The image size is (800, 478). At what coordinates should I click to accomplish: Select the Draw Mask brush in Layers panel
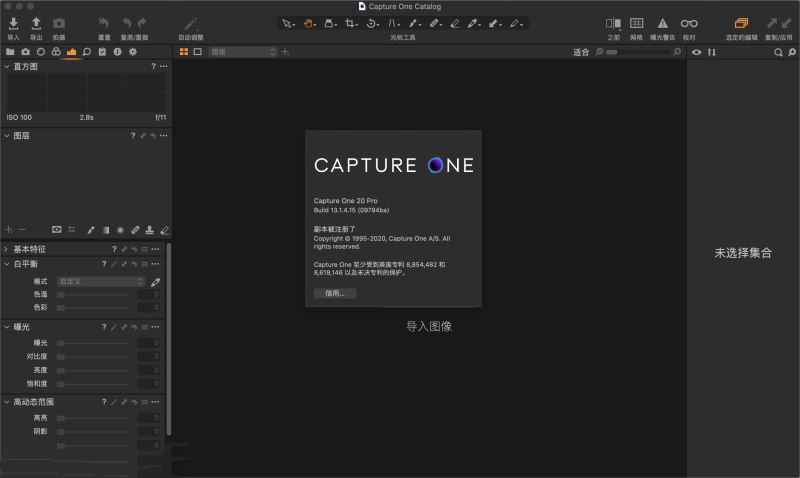click(91, 230)
